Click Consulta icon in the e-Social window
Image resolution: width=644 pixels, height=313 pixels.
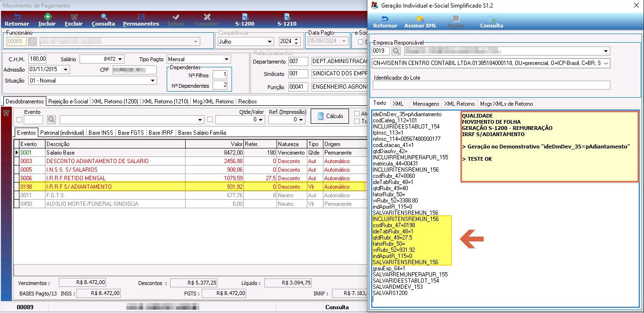coord(492,19)
